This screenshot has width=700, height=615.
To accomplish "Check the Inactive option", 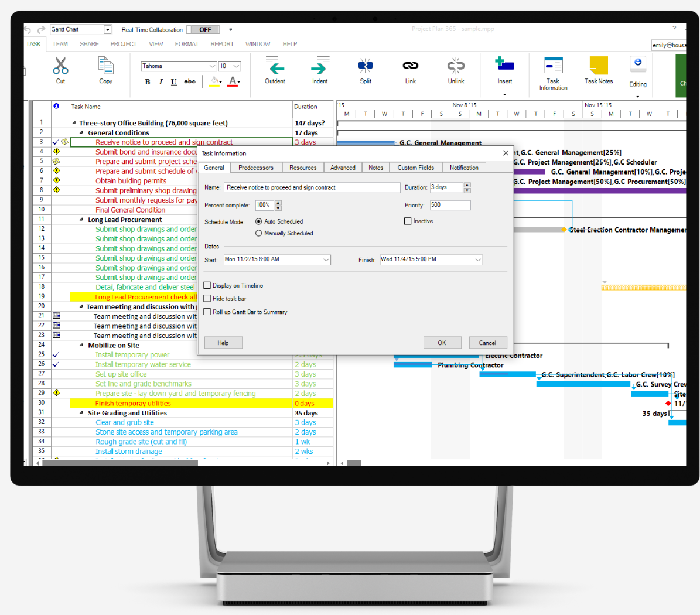I will point(408,221).
